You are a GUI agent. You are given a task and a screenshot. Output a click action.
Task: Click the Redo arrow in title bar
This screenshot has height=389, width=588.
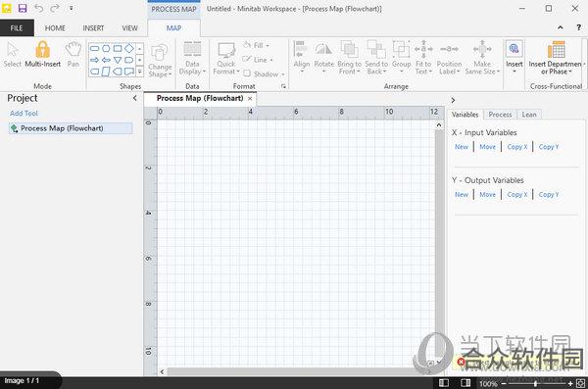tap(55, 8)
